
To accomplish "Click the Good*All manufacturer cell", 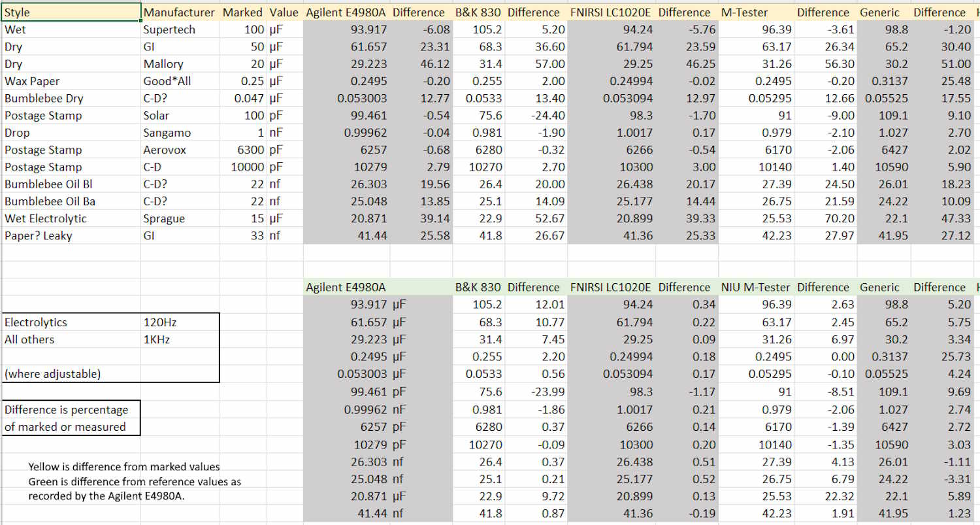I will tap(167, 81).
